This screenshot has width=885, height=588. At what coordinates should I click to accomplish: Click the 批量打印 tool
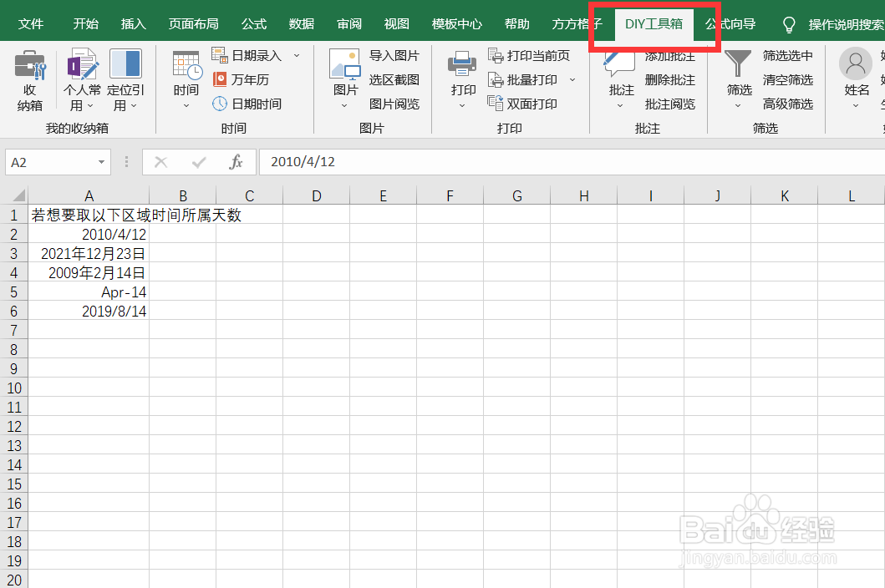(x=522, y=79)
